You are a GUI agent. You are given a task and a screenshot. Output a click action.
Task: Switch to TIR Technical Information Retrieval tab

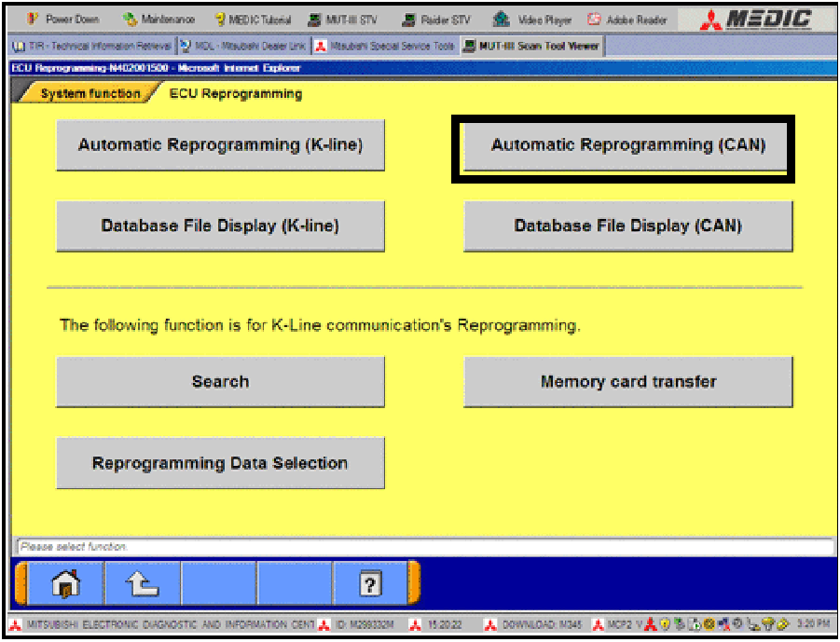click(x=90, y=46)
